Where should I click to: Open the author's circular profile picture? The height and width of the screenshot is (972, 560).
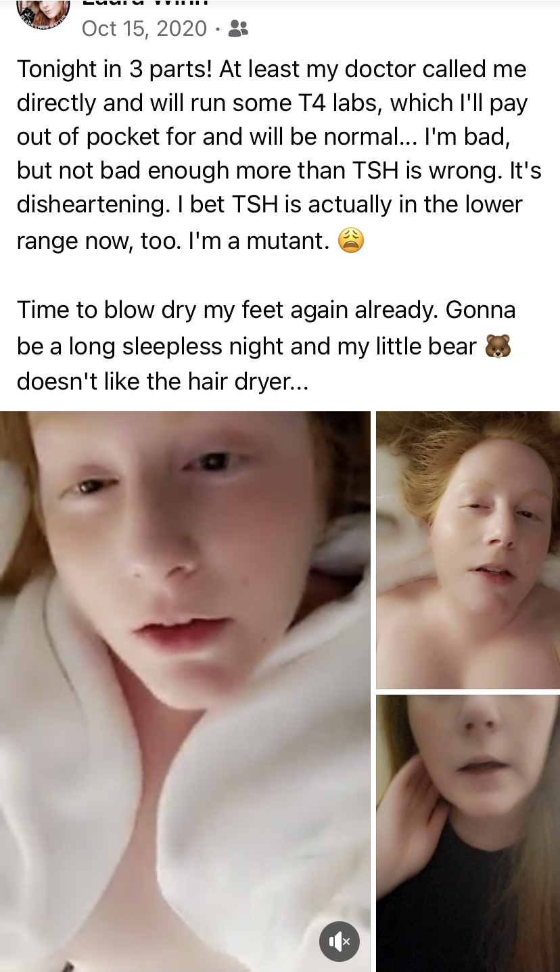[x=43, y=11]
